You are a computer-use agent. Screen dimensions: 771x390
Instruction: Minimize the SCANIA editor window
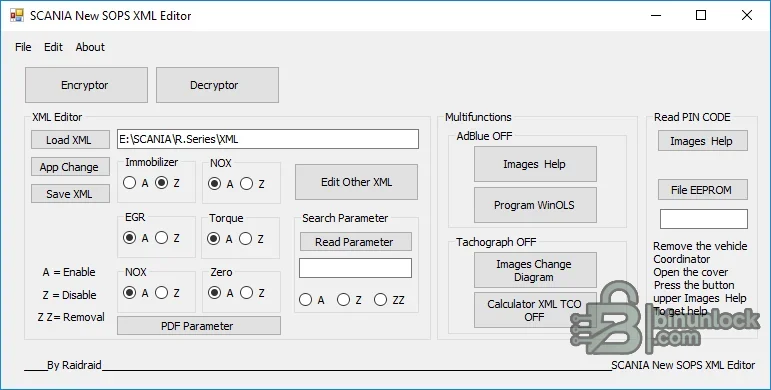(656, 15)
